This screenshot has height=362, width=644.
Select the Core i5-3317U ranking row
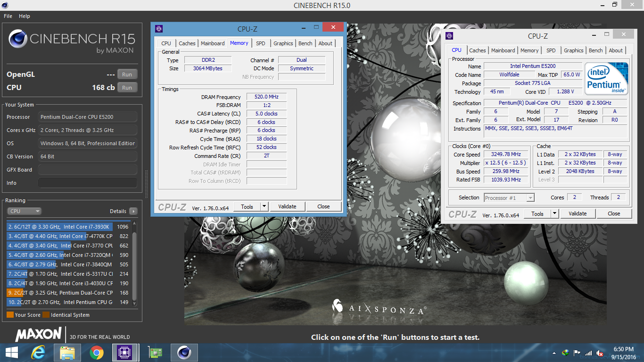[x=68, y=274]
